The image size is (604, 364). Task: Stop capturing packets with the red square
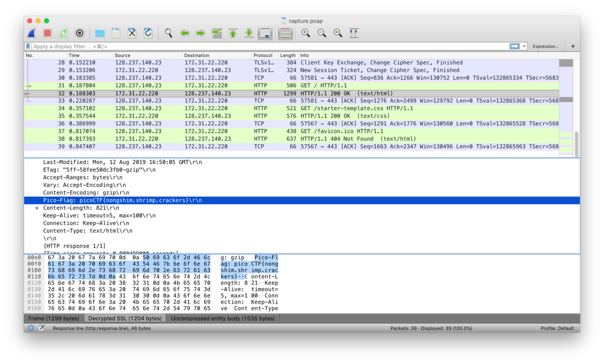pyautogui.click(x=47, y=33)
